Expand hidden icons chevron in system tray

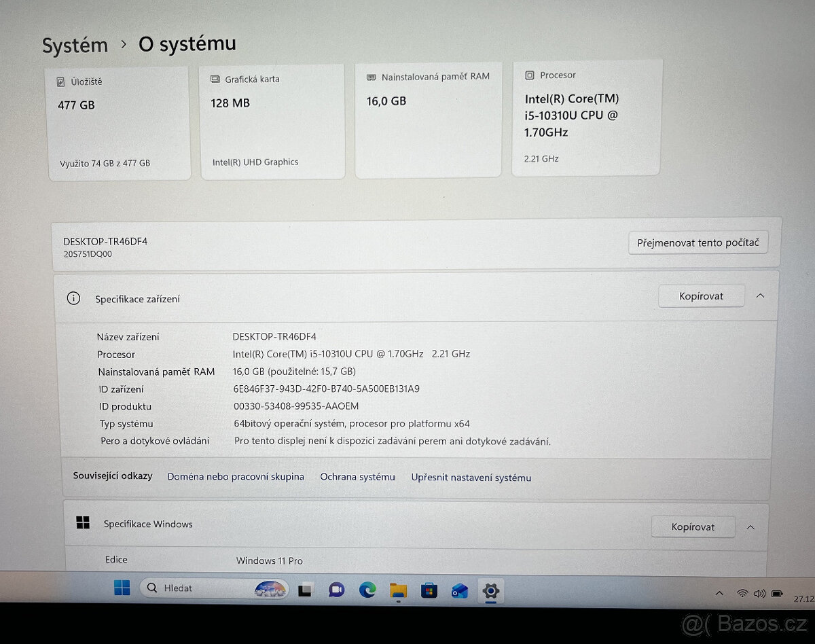pyautogui.click(x=720, y=592)
